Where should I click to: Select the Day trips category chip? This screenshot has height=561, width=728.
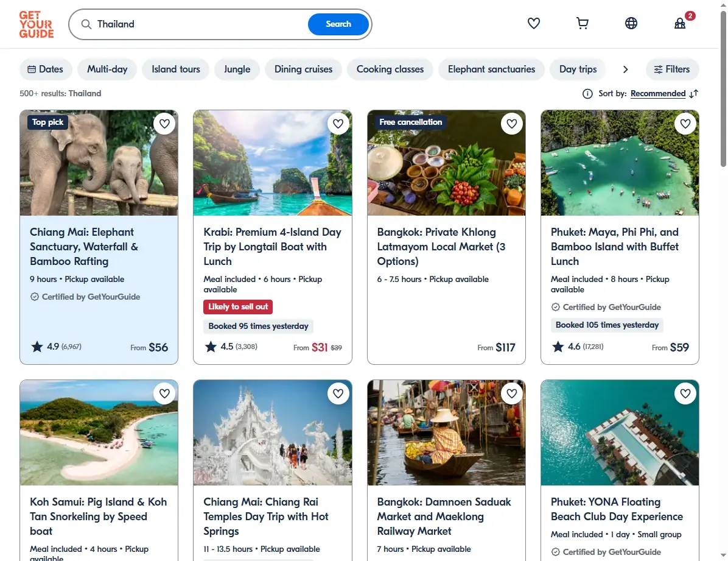click(578, 69)
